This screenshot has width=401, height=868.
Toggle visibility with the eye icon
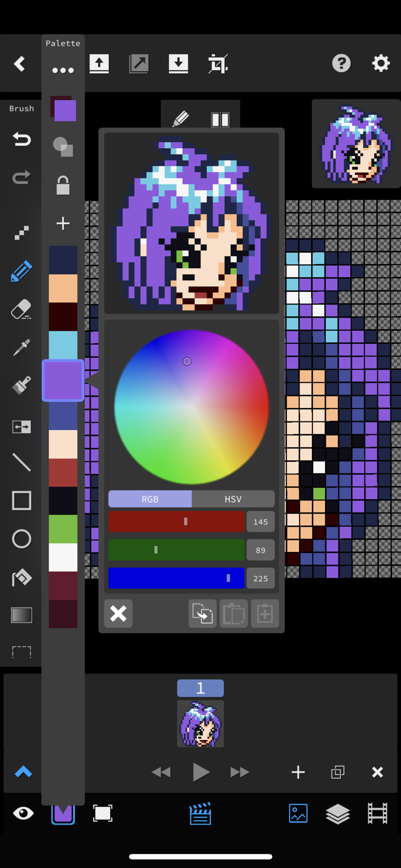click(23, 813)
